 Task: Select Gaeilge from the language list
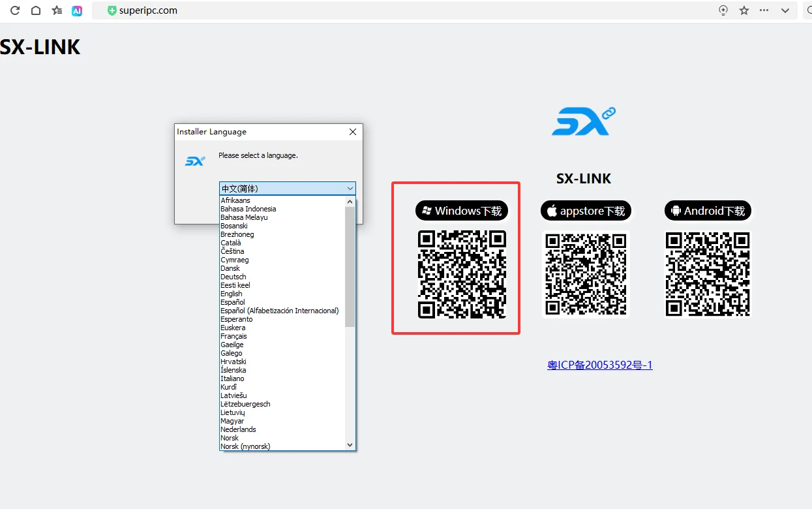[x=282, y=345]
